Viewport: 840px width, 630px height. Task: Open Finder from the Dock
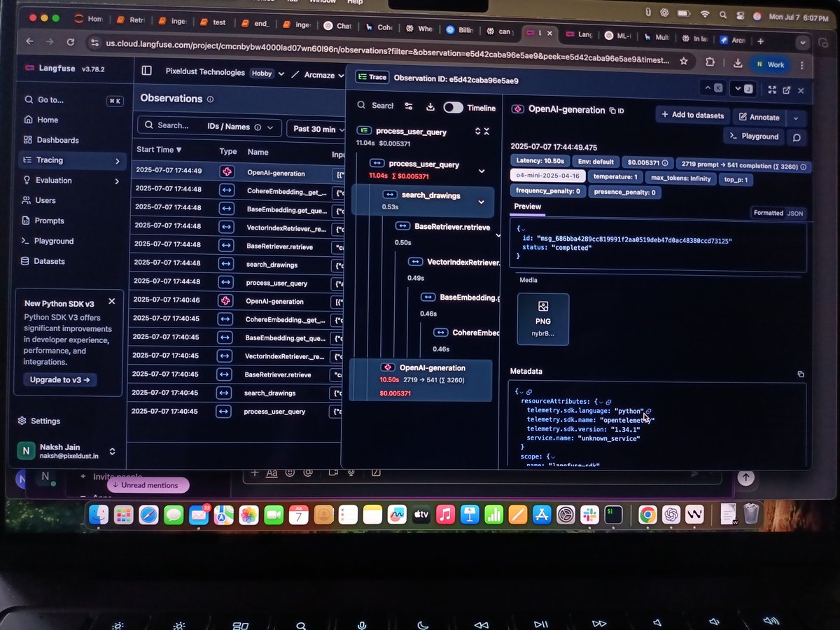[99, 515]
